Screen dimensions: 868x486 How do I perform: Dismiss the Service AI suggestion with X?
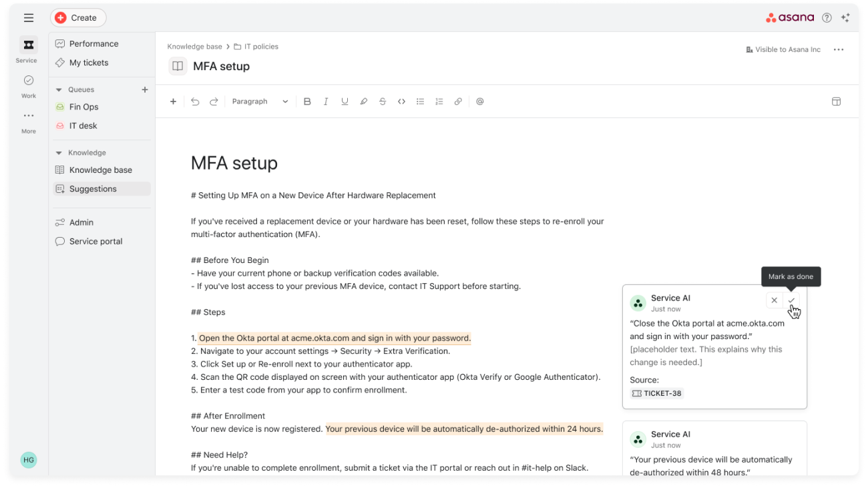(x=774, y=300)
